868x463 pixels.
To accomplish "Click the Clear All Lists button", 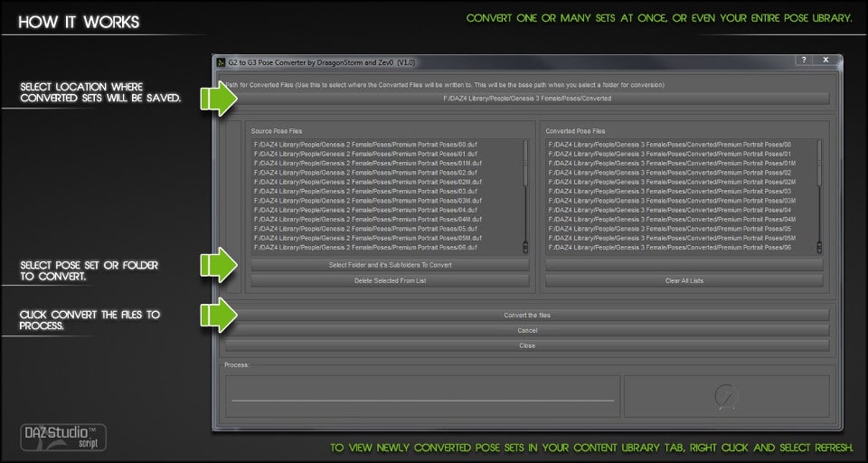I will point(684,281).
